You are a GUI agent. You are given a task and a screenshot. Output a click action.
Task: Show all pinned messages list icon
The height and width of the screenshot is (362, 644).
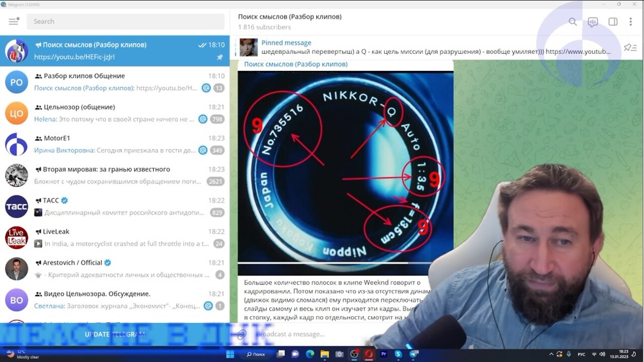point(630,48)
